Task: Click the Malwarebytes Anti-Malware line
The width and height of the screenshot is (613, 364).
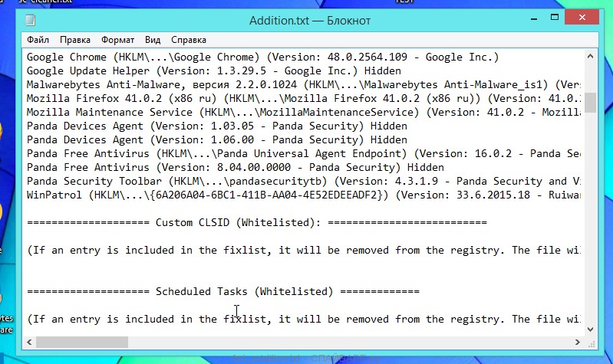Action: (303, 85)
